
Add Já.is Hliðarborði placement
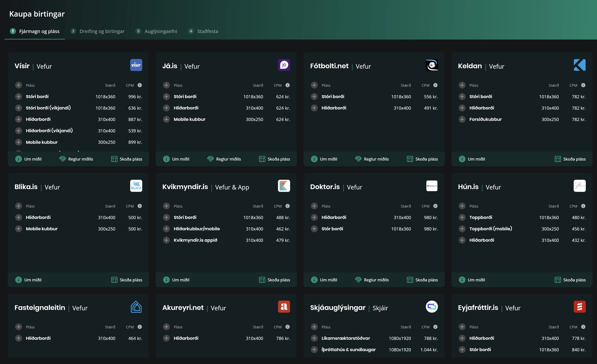click(166, 108)
